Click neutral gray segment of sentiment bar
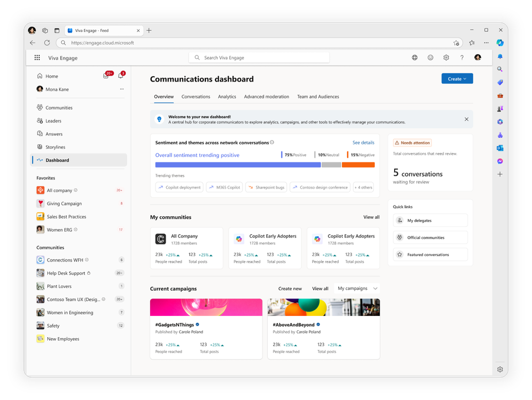This screenshot has width=532, height=400. 331,165
